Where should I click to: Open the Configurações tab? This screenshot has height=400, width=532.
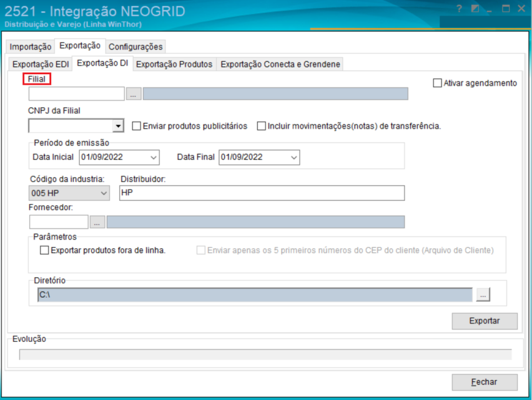(x=135, y=47)
